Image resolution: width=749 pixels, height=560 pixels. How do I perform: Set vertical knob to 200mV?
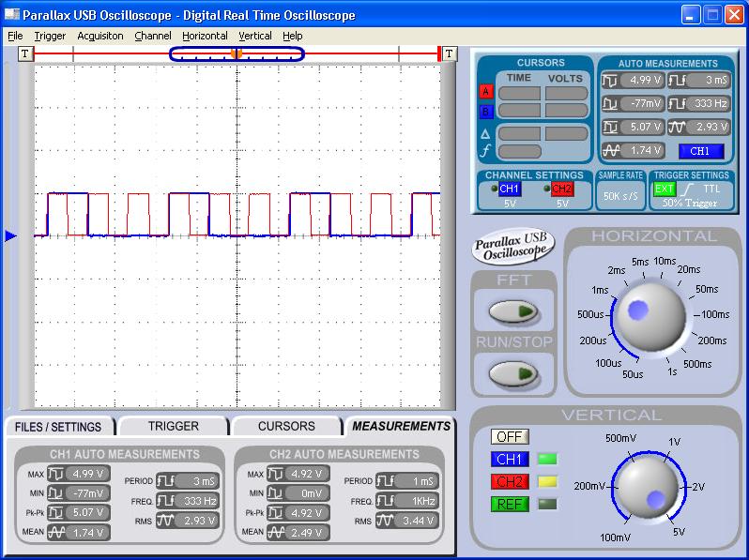[x=589, y=487]
